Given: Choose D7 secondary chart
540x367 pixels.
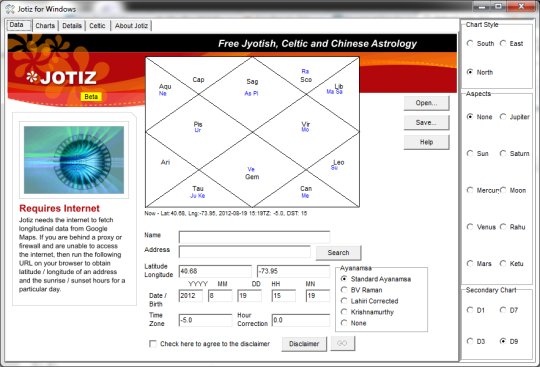Looking at the screenshot, I should pos(509,310).
